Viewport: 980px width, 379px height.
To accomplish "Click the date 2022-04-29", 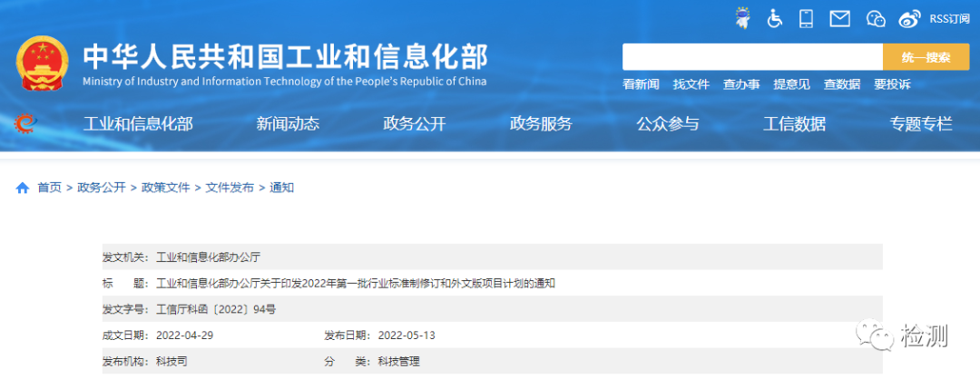I will [185, 335].
